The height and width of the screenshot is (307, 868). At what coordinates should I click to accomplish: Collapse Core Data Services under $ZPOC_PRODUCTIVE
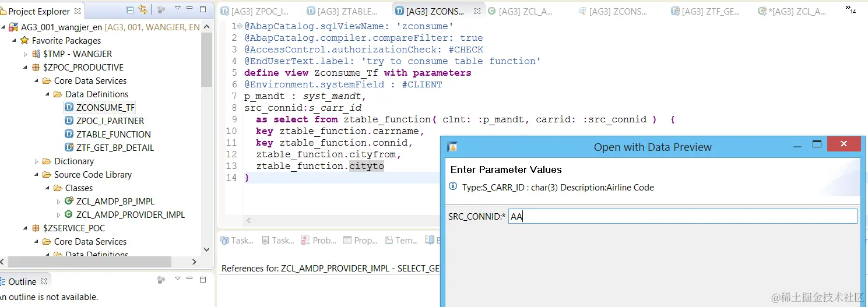[37, 81]
